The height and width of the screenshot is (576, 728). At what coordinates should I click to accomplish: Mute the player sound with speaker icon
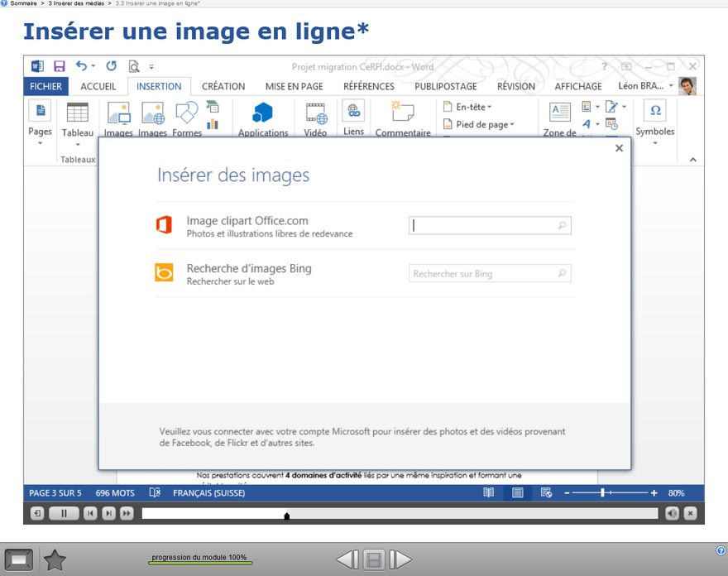(x=672, y=514)
